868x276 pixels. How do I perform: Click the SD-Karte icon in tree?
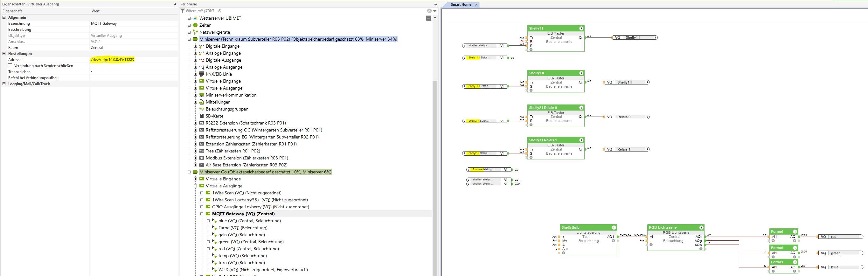202,116
